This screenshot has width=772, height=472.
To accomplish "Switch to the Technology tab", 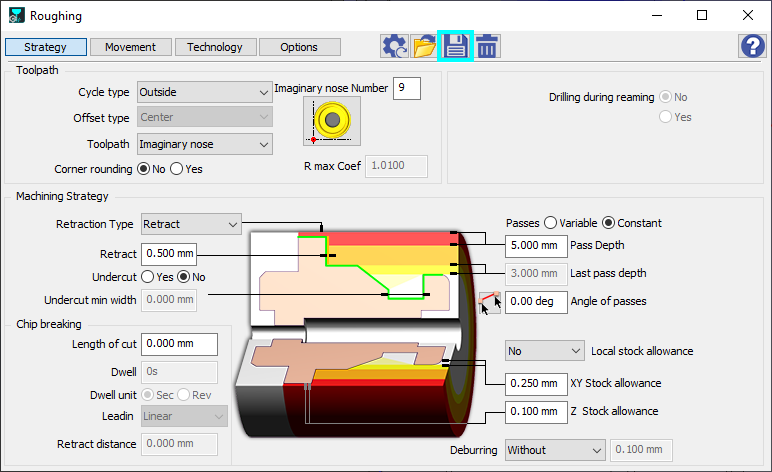I will click(215, 47).
